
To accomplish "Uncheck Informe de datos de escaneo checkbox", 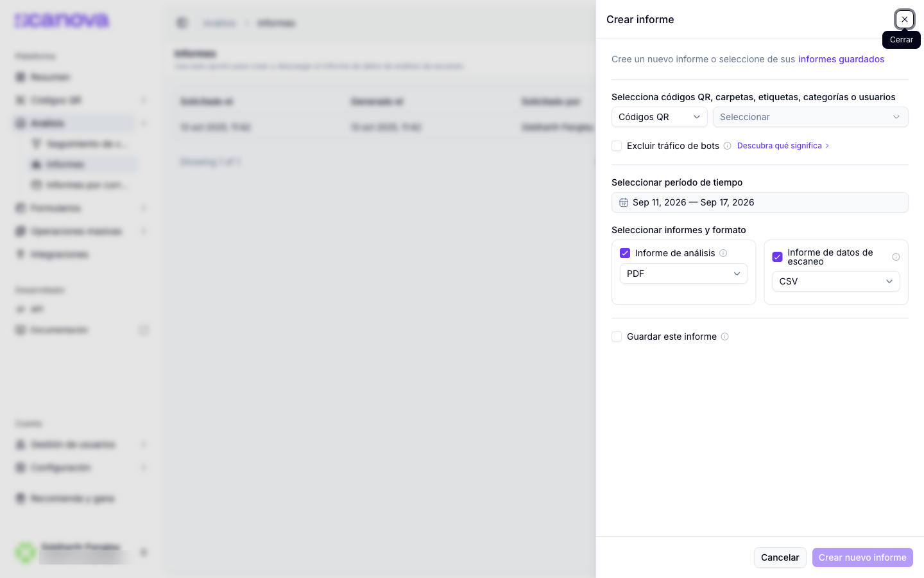I will [x=777, y=257].
